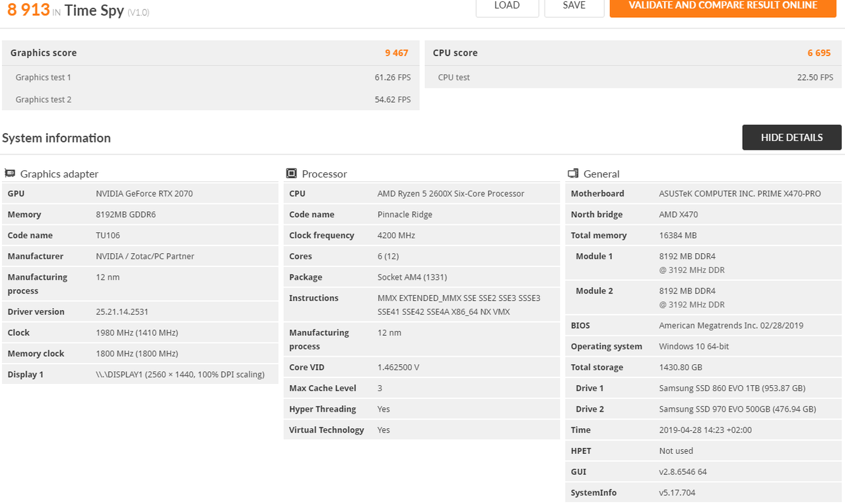Select the cores value 6 (12)
This screenshot has width=845, height=504.
click(x=388, y=256)
